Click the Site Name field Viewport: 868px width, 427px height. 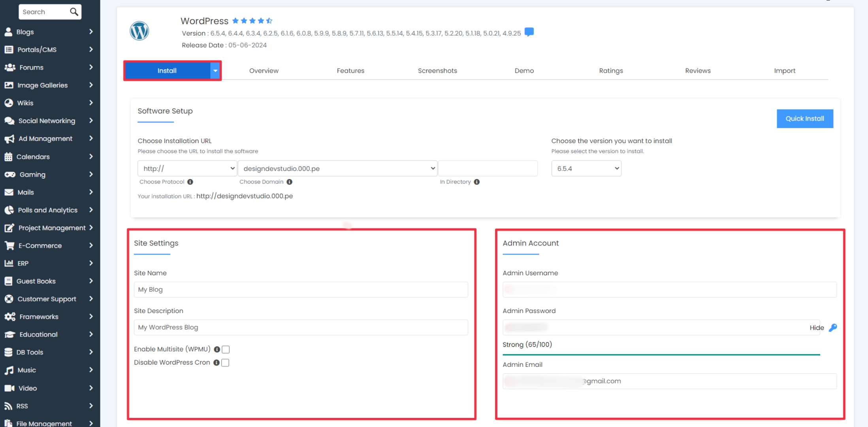(x=301, y=290)
